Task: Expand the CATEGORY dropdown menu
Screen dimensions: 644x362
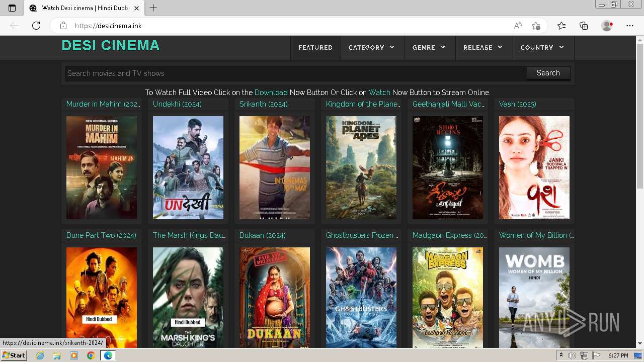Action: pos(372,48)
